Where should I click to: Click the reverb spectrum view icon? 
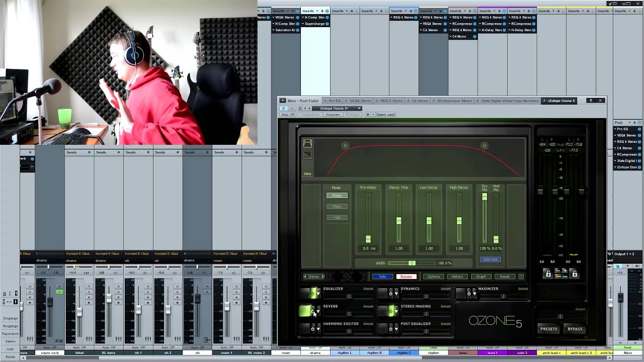pos(307,144)
